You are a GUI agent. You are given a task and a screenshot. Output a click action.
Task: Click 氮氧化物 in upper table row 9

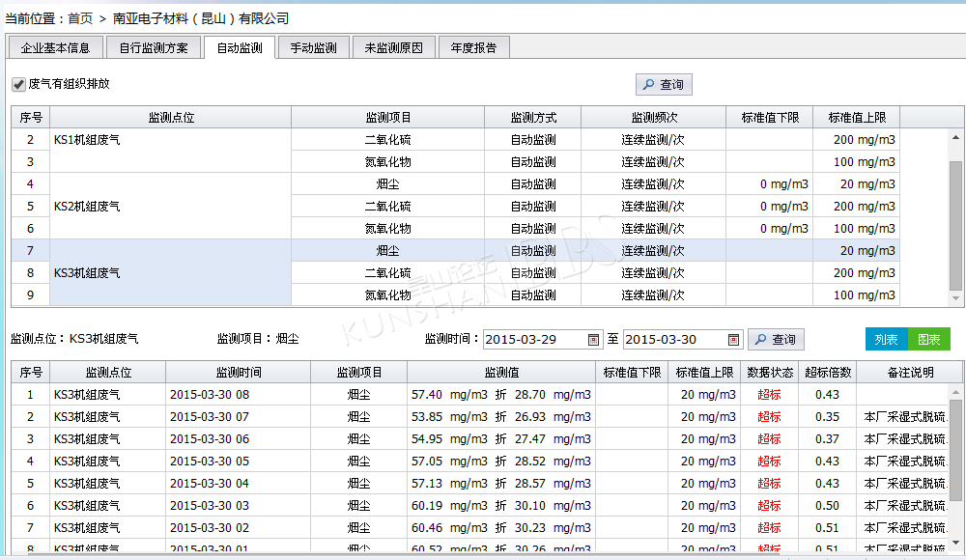(x=388, y=295)
